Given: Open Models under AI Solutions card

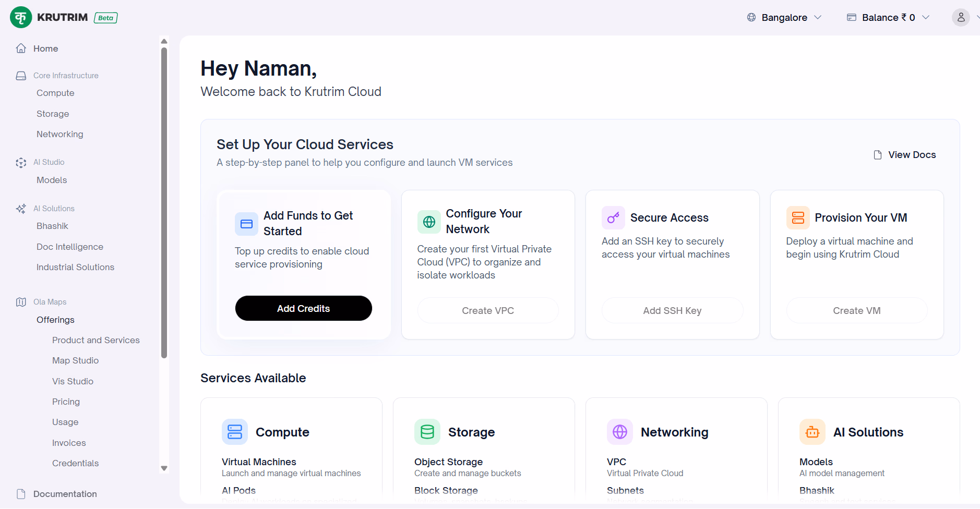Looking at the screenshot, I should click(816, 462).
